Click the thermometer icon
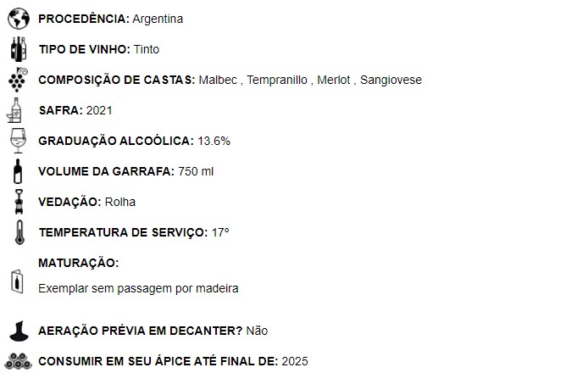Screen dimensions: 588x384 17,231
